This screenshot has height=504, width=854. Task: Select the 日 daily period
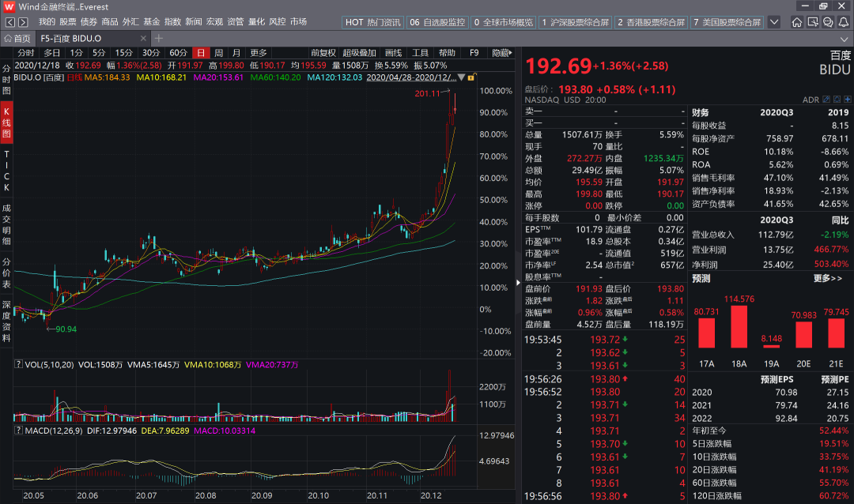[201, 53]
